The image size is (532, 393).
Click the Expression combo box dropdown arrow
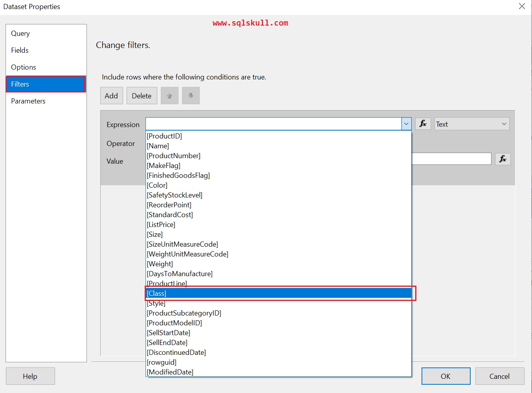point(406,124)
